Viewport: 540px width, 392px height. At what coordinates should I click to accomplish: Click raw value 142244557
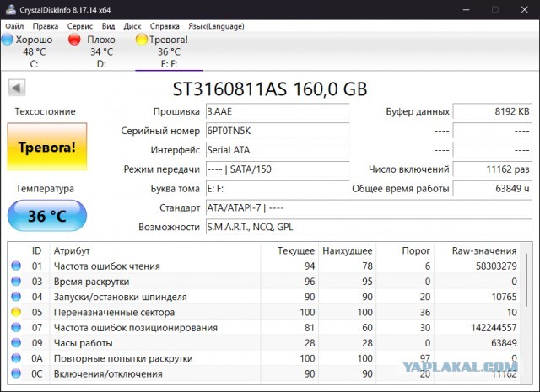(494, 327)
